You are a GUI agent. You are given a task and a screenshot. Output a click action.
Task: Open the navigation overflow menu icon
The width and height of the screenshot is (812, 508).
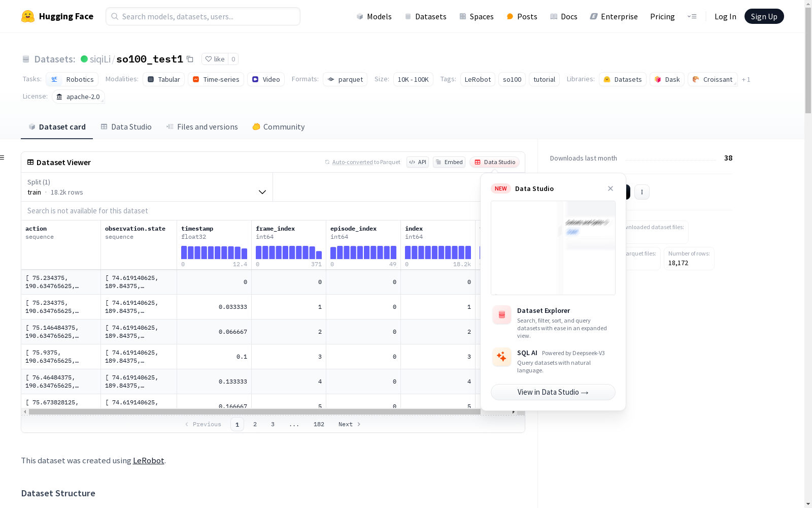(692, 16)
